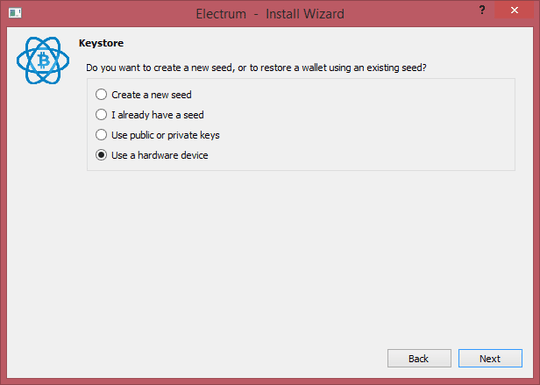Image resolution: width=540 pixels, height=385 pixels.
Task: Open the window icon in title bar
Action: [15, 13]
